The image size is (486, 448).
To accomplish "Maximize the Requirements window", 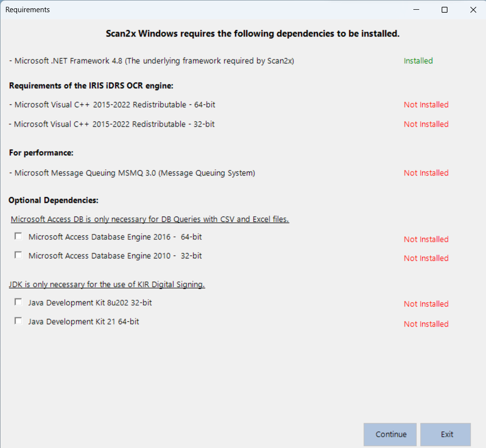I will pyautogui.click(x=444, y=10).
